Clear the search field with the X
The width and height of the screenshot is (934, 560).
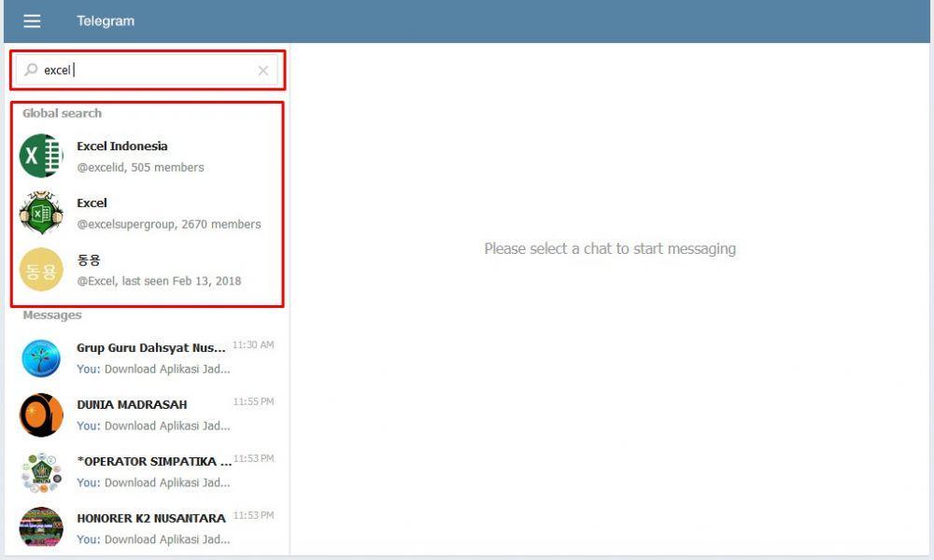(x=263, y=71)
